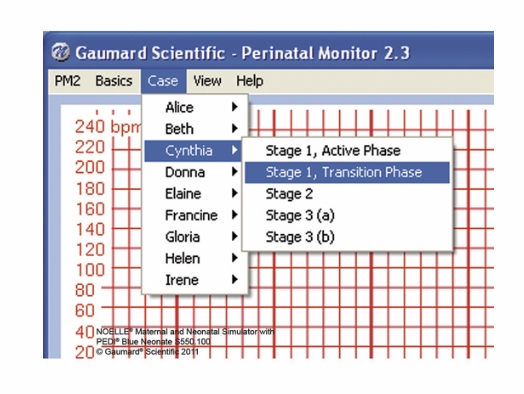Open the PM2 menu
Image resolution: width=524 pixels, height=394 pixels.
click(68, 81)
